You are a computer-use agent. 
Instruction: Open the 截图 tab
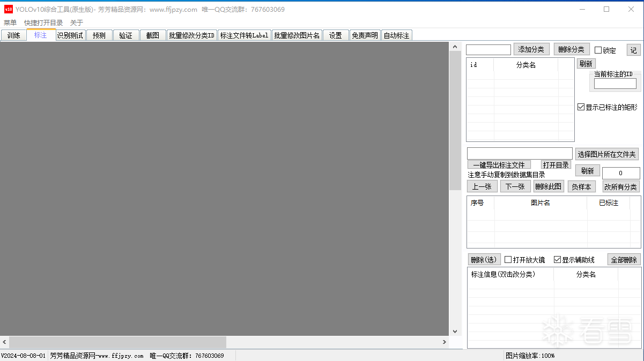(153, 35)
